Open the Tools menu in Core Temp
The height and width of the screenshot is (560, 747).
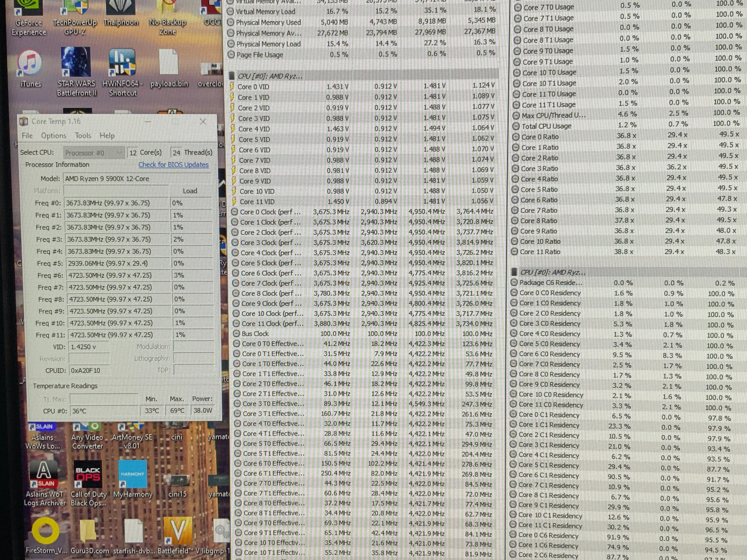[83, 136]
